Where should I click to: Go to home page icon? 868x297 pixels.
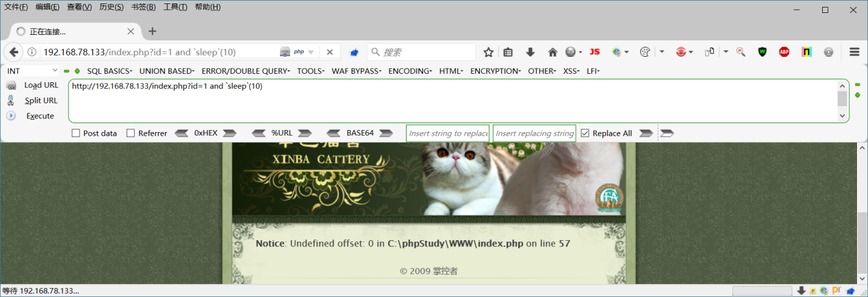(x=552, y=52)
